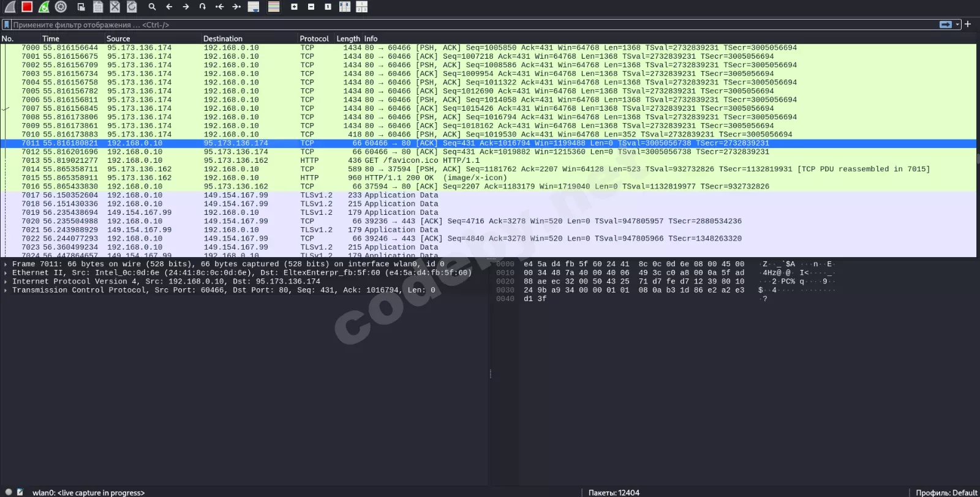The height and width of the screenshot is (497, 980).
Task: Jump to the last packet icon
Action: pyautogui.click(x=236, y=7)
